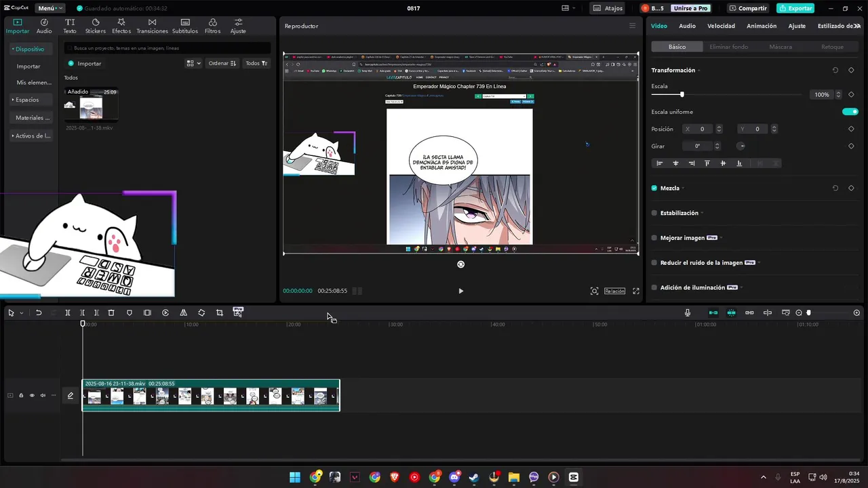Open the Stickers panel

click(96, 26)
